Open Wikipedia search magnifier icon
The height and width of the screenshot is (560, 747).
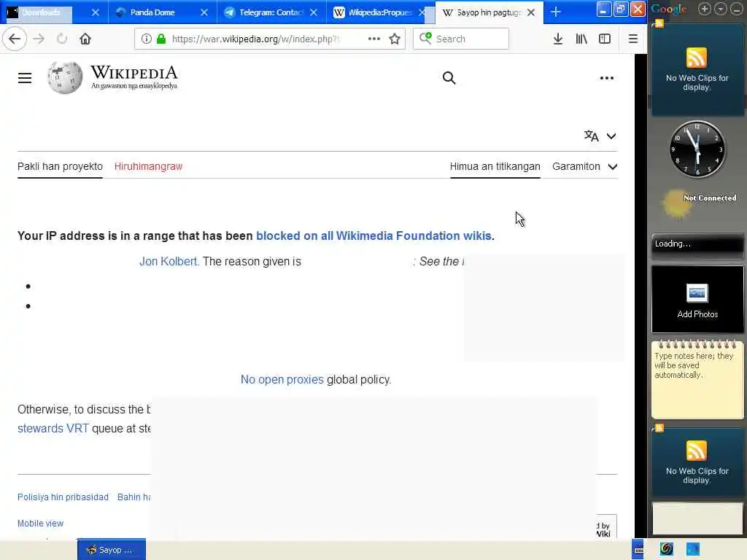click(x=449, y=77)
